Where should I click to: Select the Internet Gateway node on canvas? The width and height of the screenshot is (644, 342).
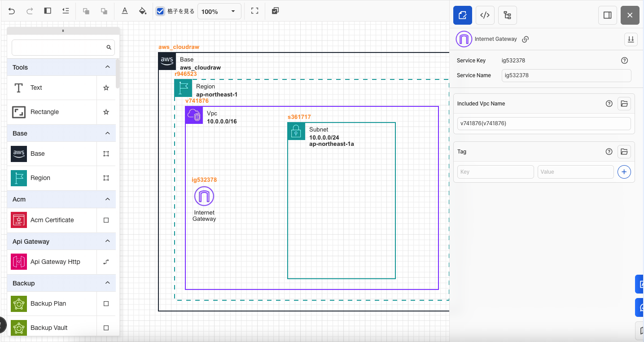click(x=204, y=197)
